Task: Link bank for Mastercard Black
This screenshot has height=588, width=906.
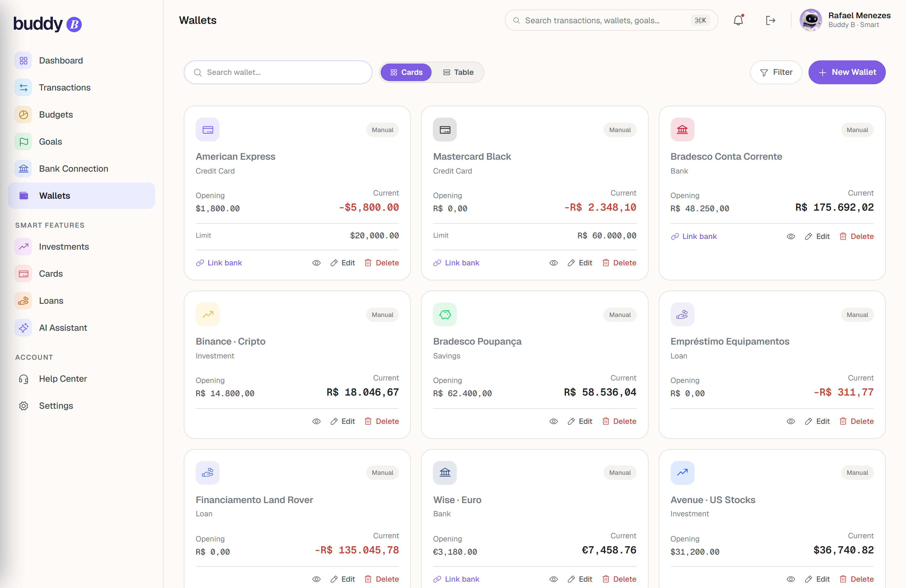Action: 456,263
